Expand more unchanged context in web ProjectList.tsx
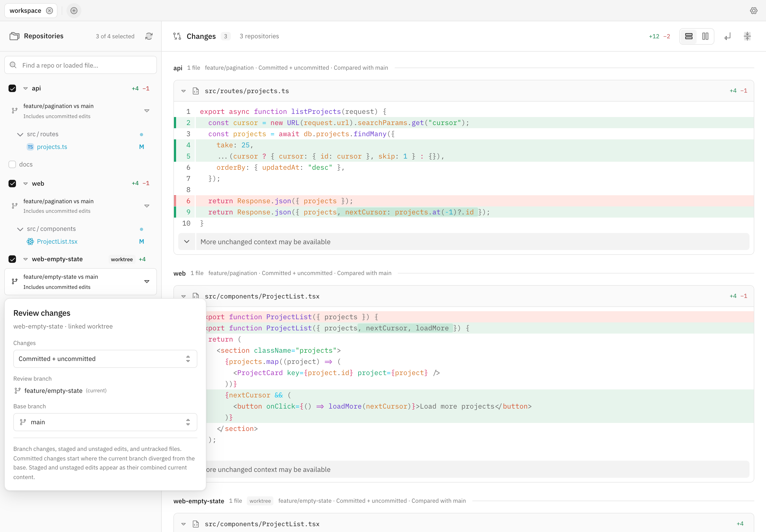The image size is (766, 532). point(478,469)
